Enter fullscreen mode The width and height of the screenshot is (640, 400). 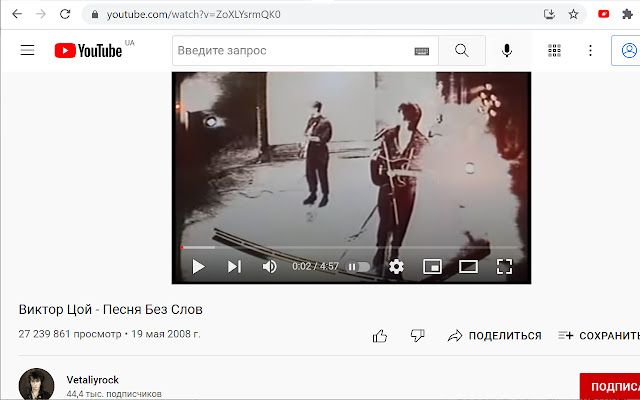coord(504,267)
